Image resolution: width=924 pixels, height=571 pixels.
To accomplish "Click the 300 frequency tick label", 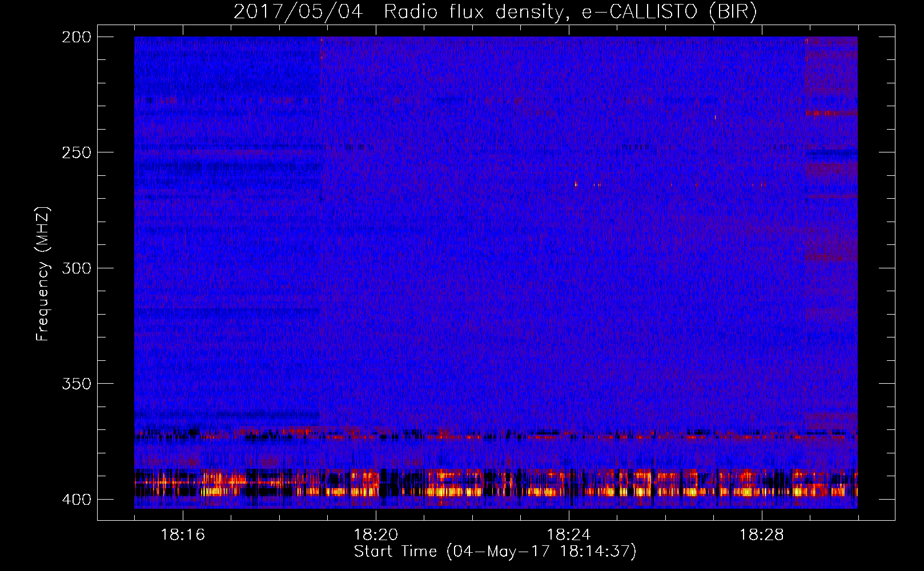I will pos(76,268).
